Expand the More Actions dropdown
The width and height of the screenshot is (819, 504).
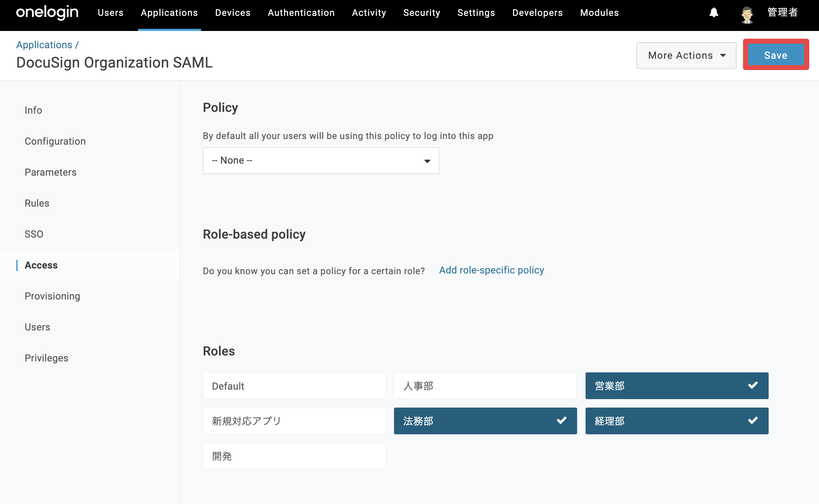[x=686, y=55]
